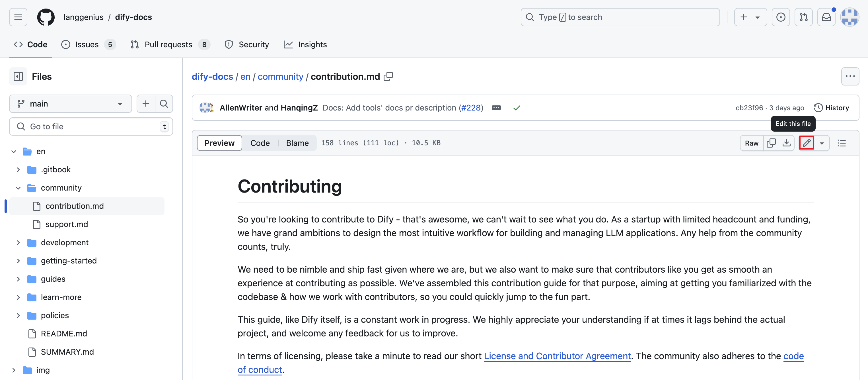Image resolution: width=868 pixels, height=380 pixels.
Task: Open License and Contributor Agreement link
Action: [557, 356]
